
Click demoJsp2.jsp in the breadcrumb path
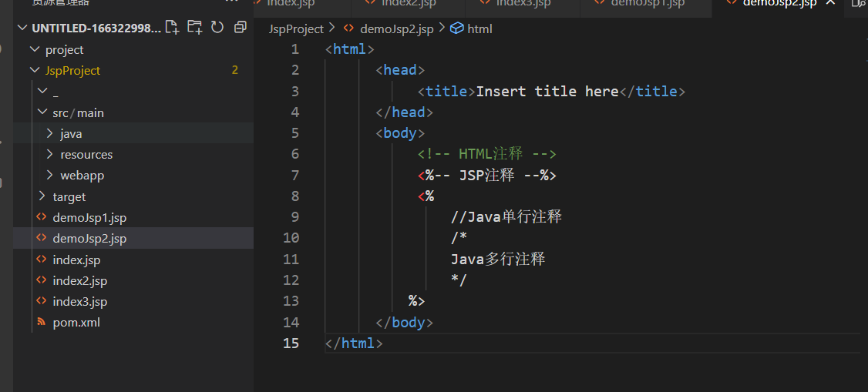pyautogui.click(x=396, y=28)
